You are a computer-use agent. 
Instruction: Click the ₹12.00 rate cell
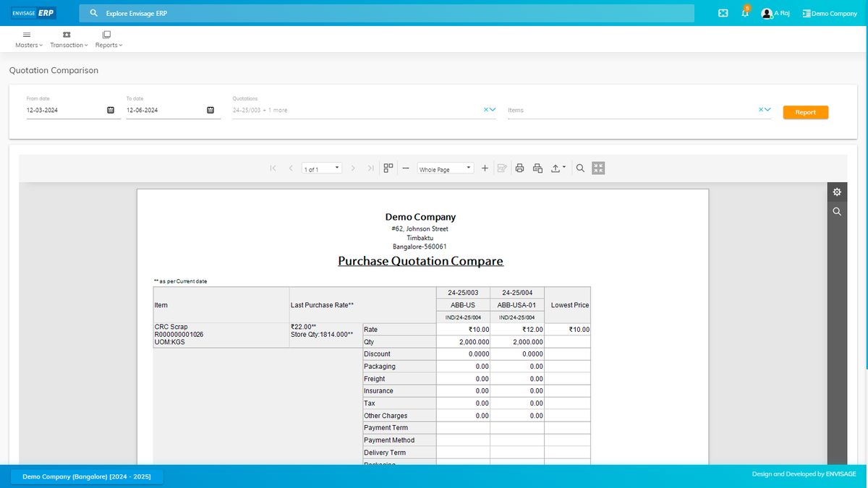click(x=517, y=330)
